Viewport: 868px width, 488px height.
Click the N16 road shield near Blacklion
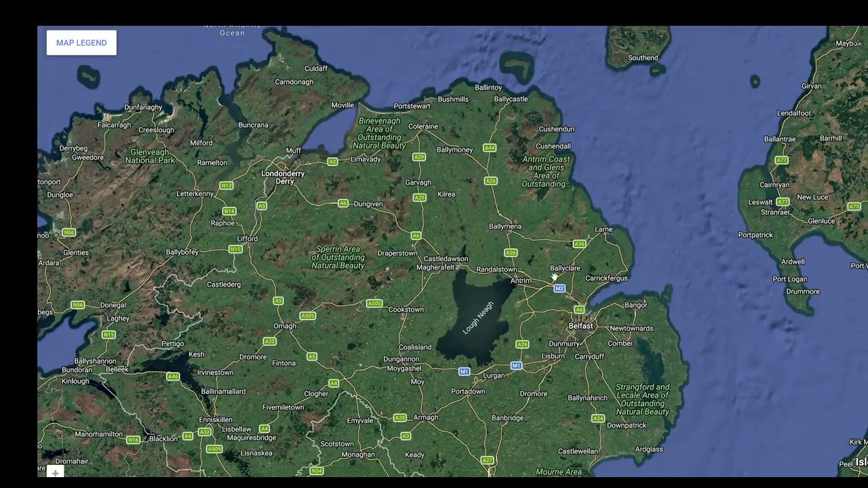(x=133, y=440)
